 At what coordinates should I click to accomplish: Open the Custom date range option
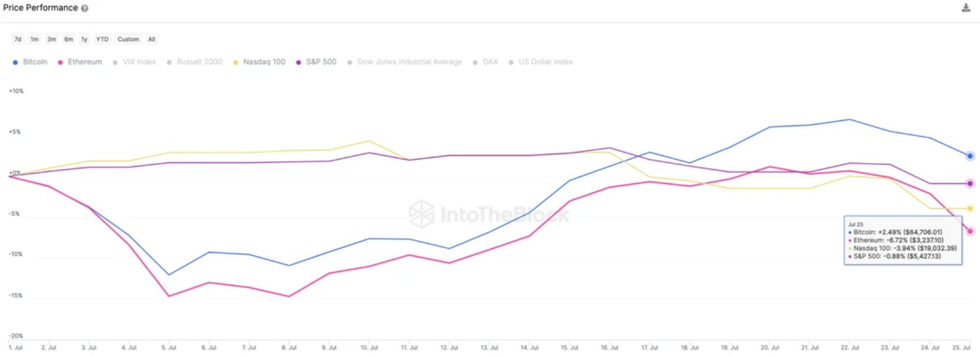tap(128, 39)
